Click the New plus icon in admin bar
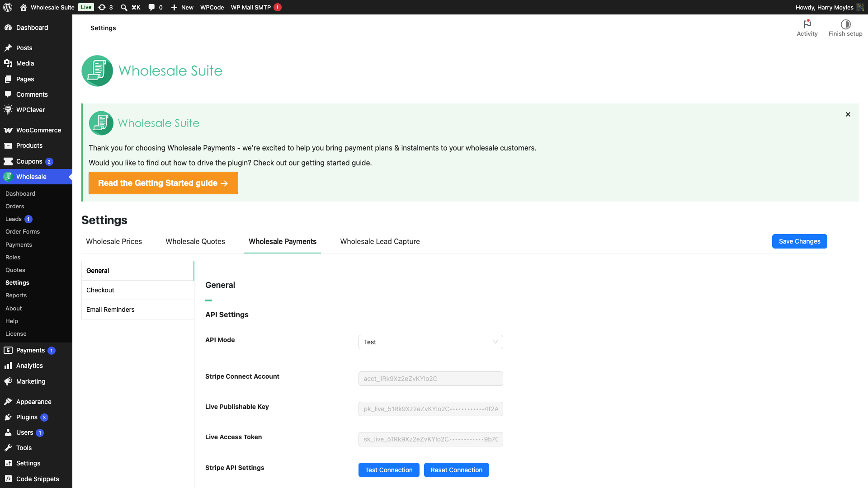Screen dimensions: 868x488 (x=174, y=7)
